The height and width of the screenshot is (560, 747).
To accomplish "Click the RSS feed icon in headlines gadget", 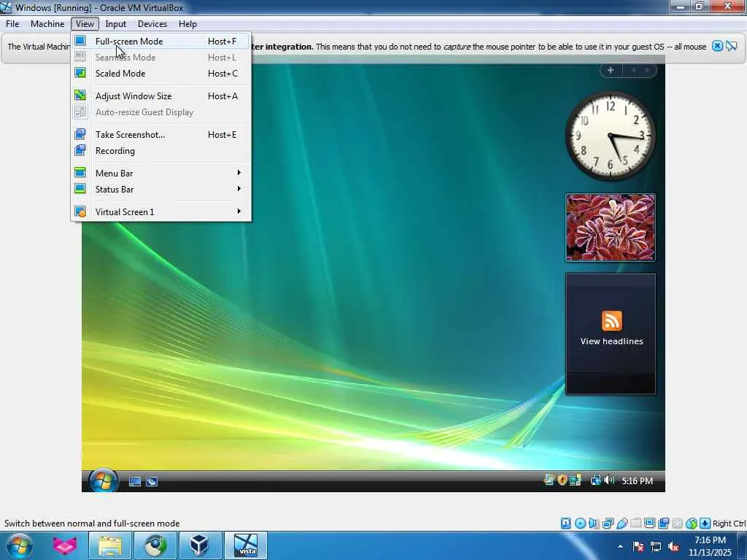I will tap(612, 321).
